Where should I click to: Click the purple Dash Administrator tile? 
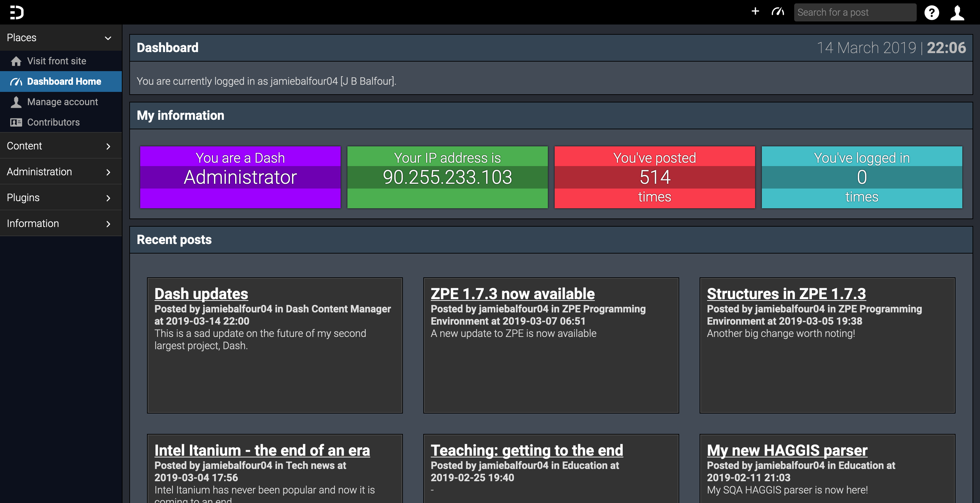coord(240,177)
